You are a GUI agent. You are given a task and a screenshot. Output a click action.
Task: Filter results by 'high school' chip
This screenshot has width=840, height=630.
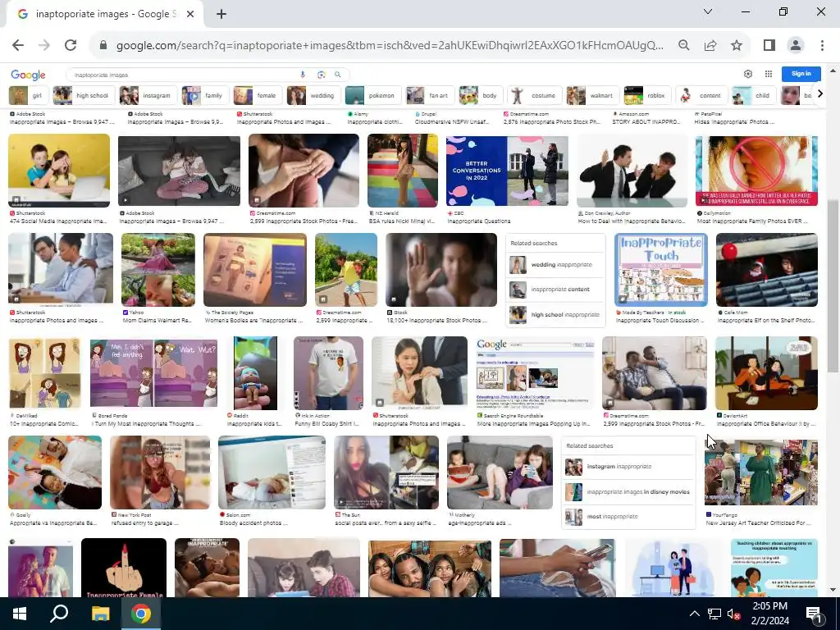point(83,95)
